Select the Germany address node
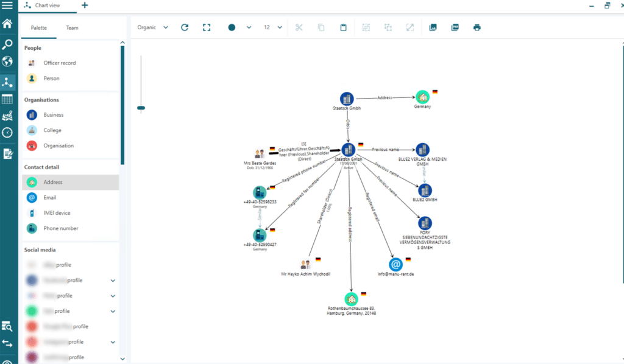 422,97
